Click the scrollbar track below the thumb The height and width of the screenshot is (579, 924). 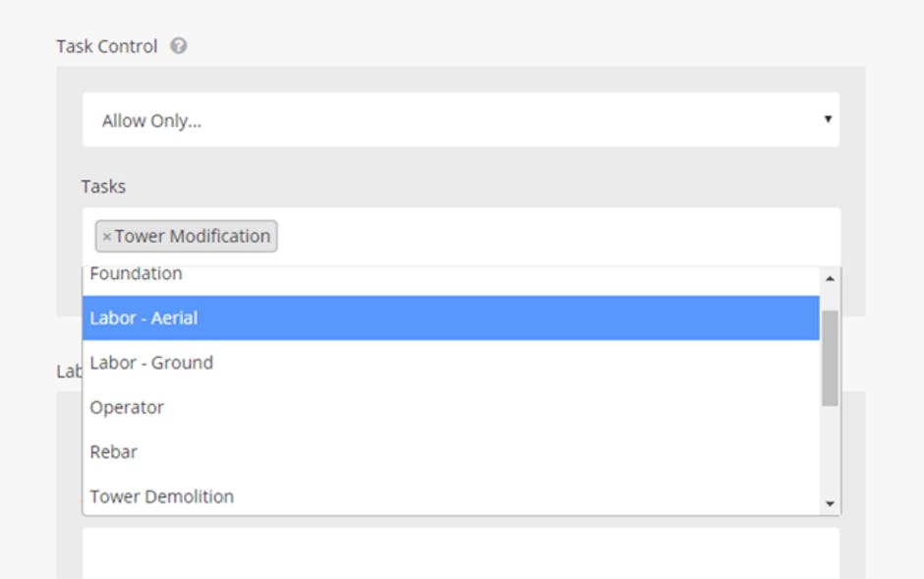(x=831, y=452)
